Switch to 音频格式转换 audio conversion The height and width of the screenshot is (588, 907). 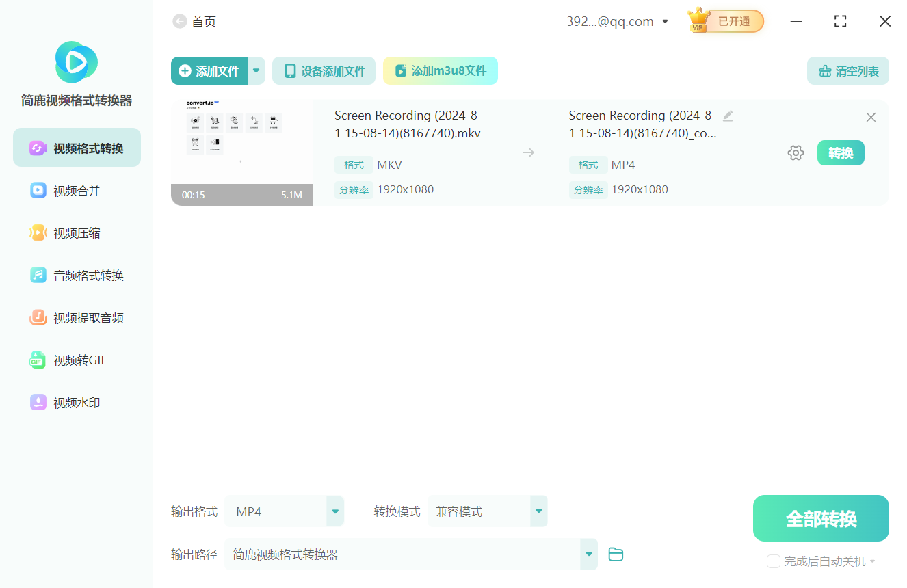76,275
